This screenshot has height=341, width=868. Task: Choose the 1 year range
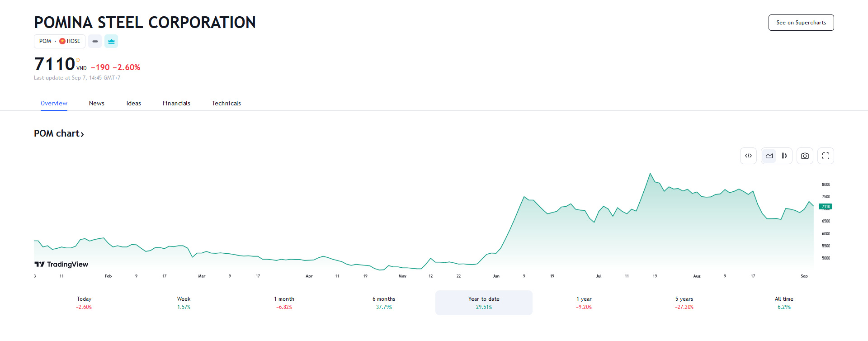coord(584,303)
